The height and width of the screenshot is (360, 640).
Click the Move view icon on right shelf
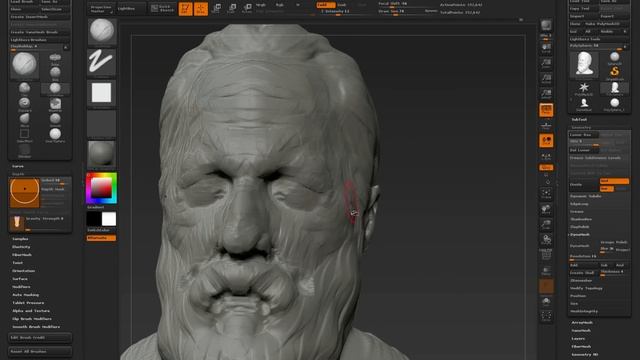point(546,209)
